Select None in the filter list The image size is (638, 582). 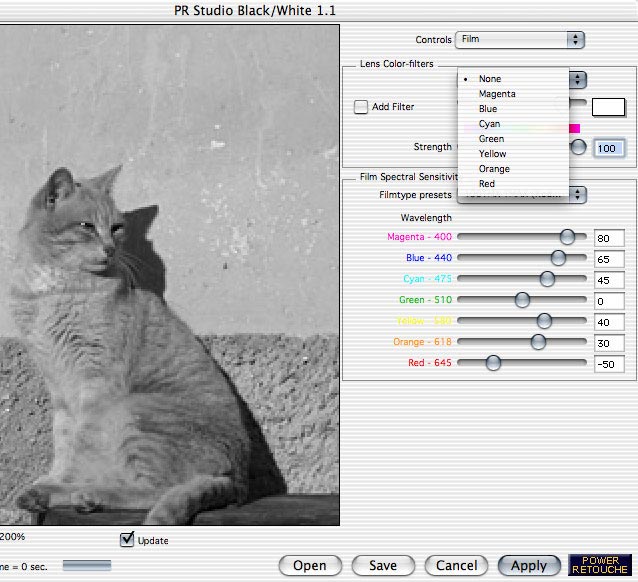[x=490, y=79]
